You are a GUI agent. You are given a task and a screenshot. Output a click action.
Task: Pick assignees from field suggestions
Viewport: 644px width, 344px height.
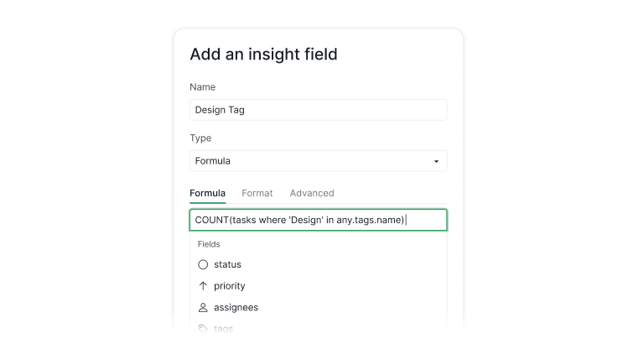coord(236,307)
